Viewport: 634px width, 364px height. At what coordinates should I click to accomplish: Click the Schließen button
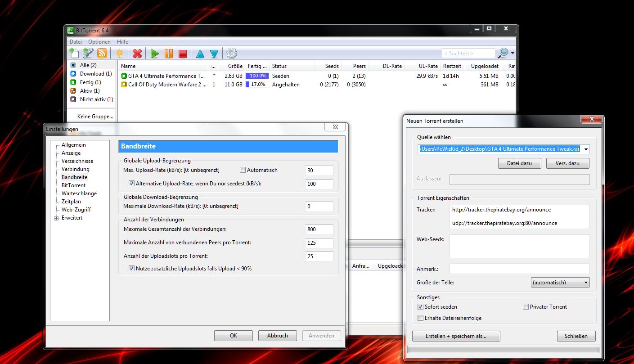tap(576, 336)
